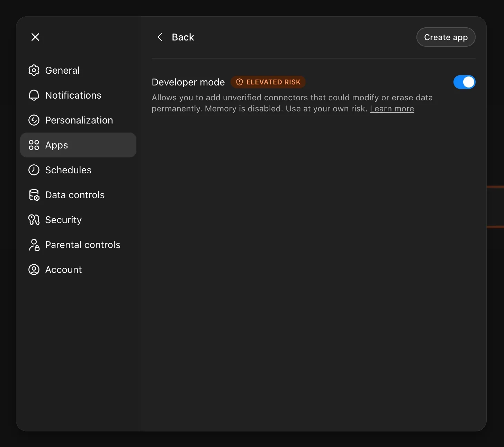This screenshot has height=447, width=504.
Task: Open the Learn more link
Action: pyautogui.click(x=392, y=108)
